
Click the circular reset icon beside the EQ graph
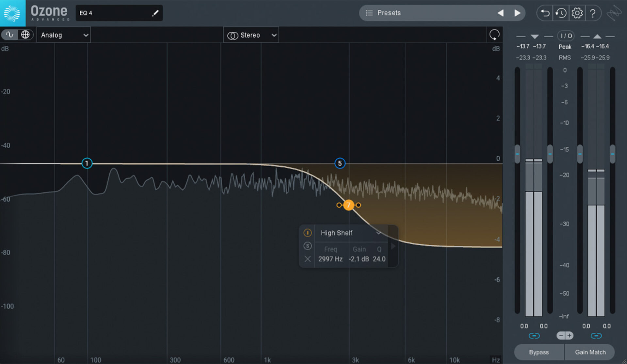[x=494, y=35]
